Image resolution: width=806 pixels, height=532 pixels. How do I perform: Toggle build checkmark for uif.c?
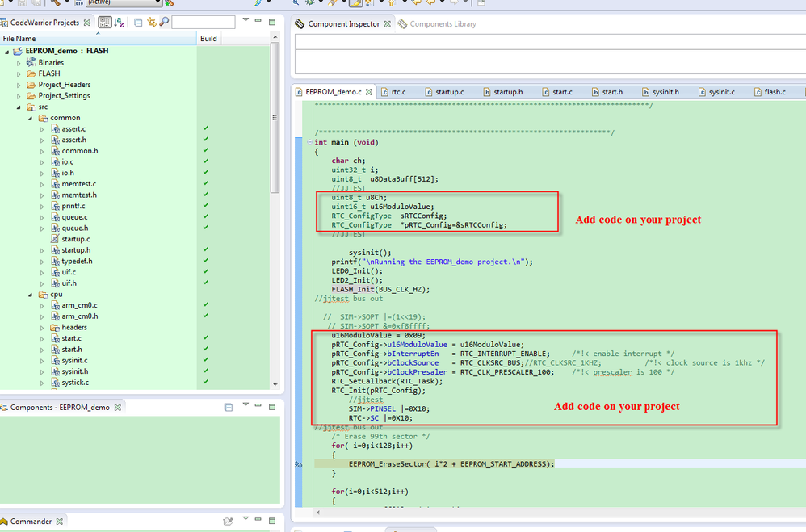click(x=206, y=271)
